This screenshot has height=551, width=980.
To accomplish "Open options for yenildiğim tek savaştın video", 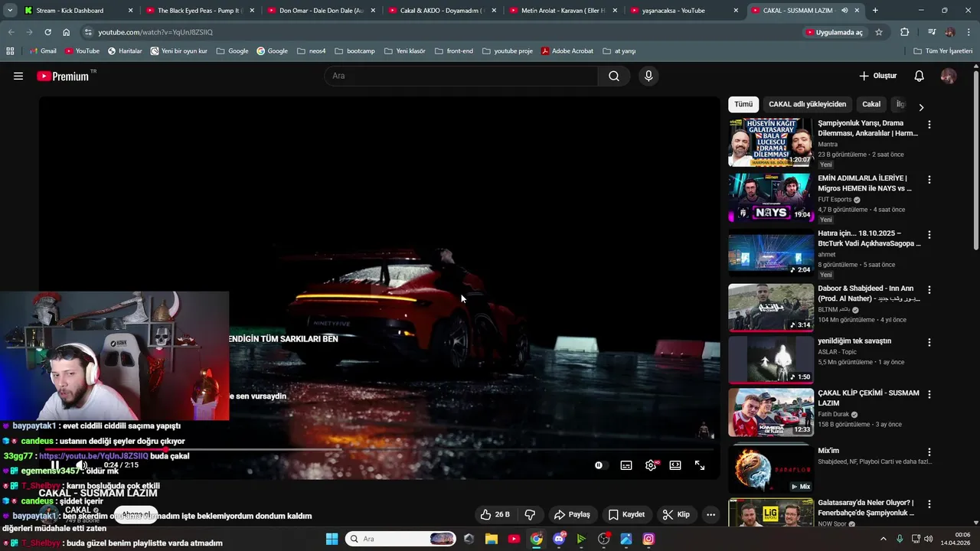I will click(x=929, y=342).
